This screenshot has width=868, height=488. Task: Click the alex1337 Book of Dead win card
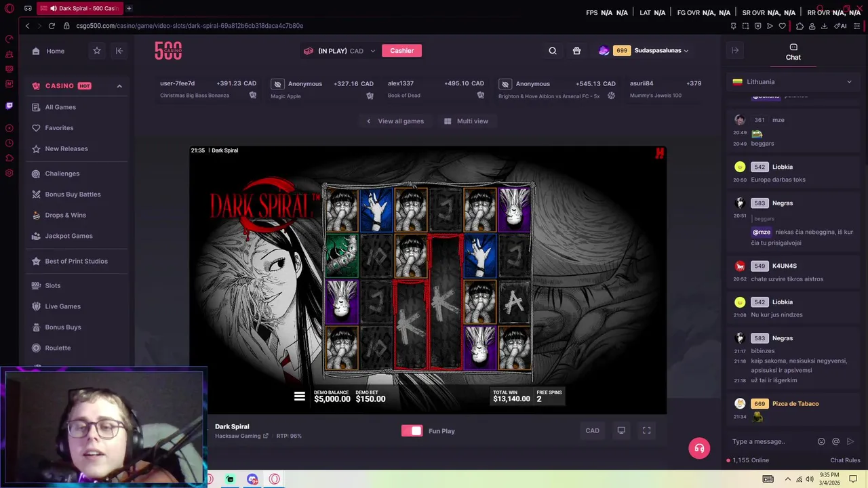[435, 89]
